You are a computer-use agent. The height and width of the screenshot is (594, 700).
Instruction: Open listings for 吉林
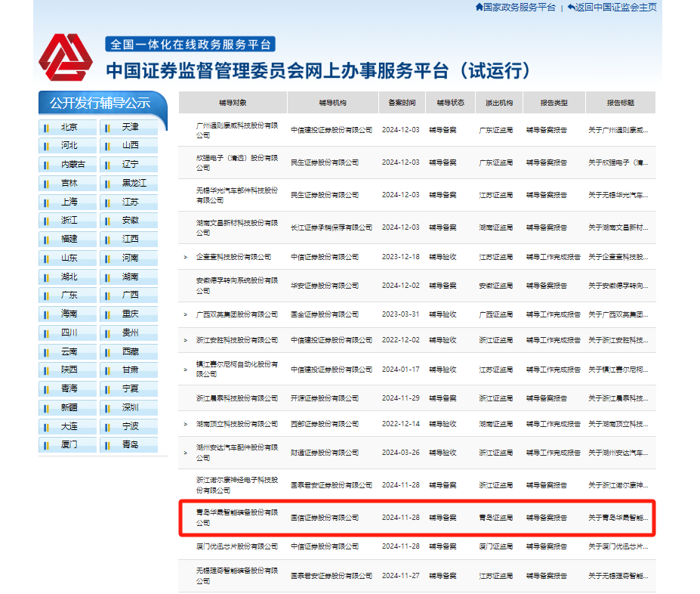[x=67, y=183]
